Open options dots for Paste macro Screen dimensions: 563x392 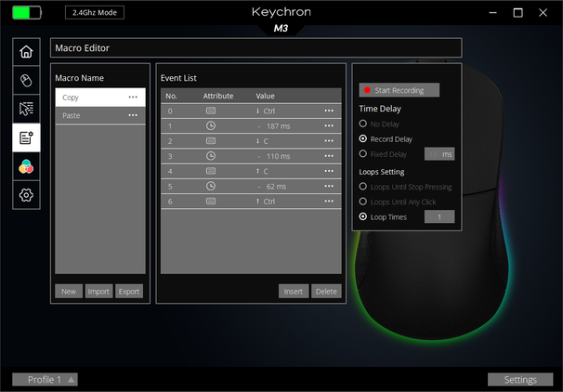[133, 115]
